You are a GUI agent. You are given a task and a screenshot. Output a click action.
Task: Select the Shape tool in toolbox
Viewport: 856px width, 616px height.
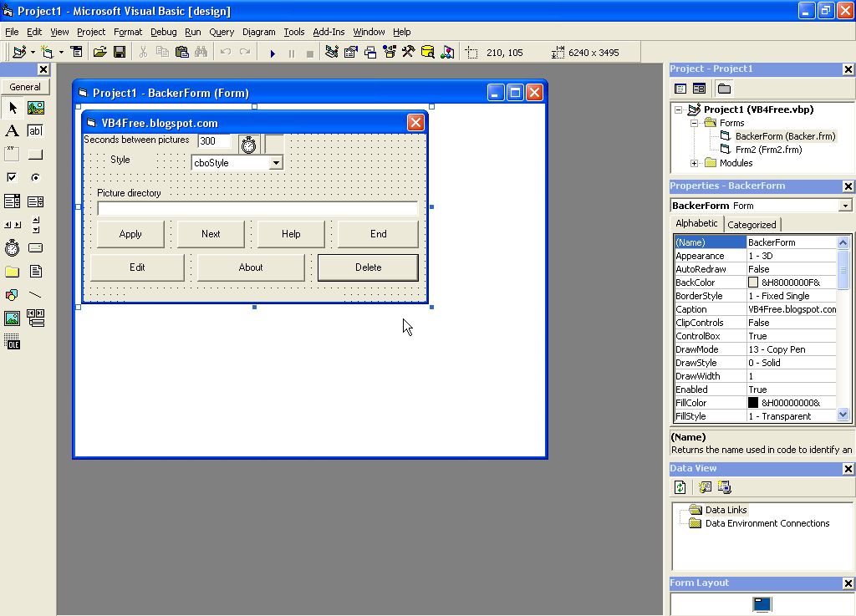(x=12, y=295)
